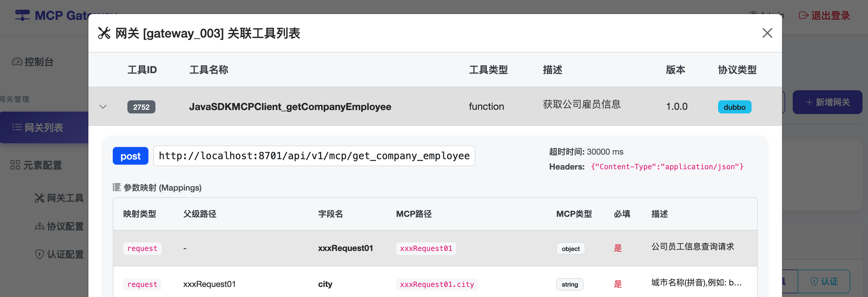Select the 网关列表 list icon in sidebar
The image size is (868, 297).
tap(17, 127)
